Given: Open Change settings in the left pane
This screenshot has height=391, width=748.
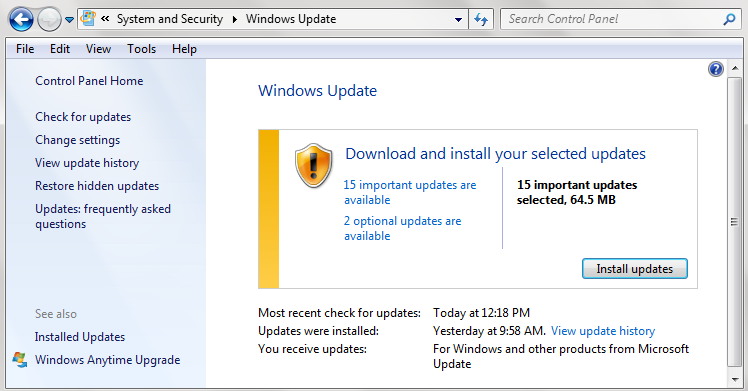Looking at the screenshot, I should pyautogui.click(x=77, y=140).
